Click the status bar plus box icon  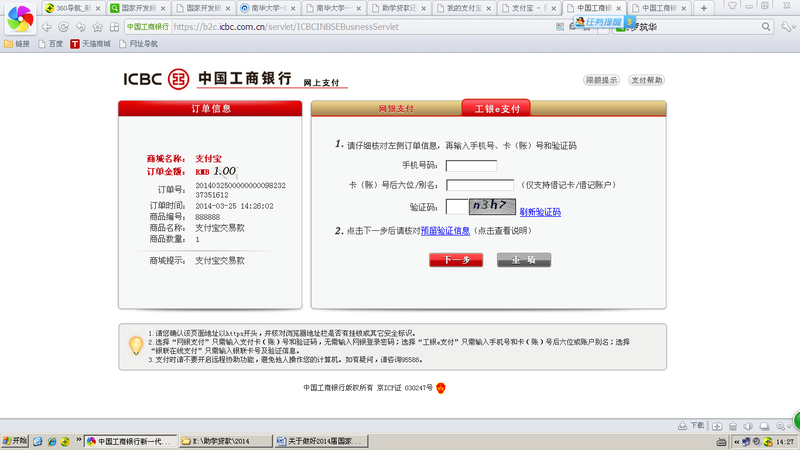717,426
